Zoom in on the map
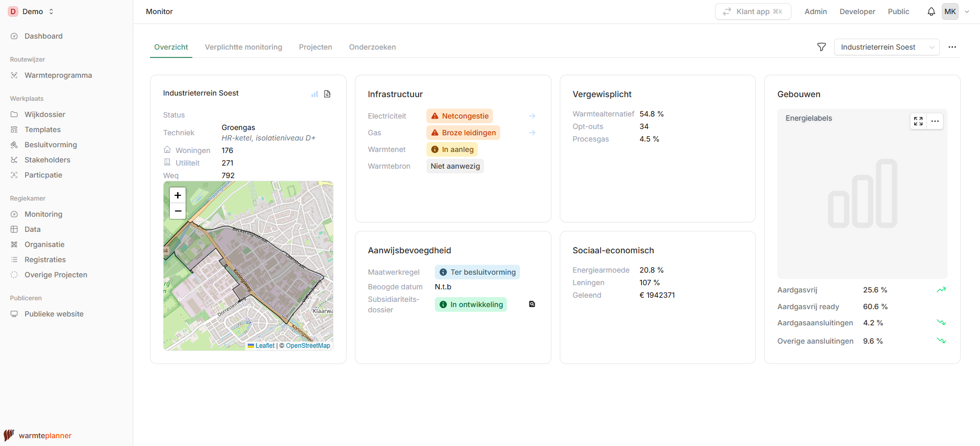 tap(178, 195)
